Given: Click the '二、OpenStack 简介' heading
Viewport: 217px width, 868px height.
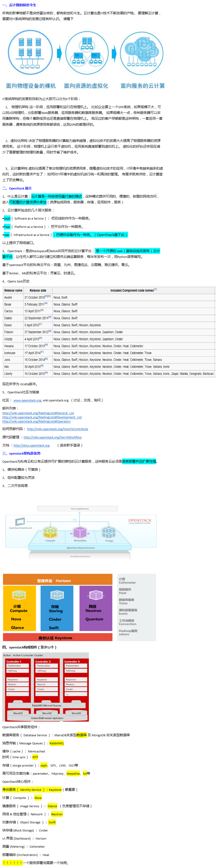Looking at the screenshot, I should point(17,188).
